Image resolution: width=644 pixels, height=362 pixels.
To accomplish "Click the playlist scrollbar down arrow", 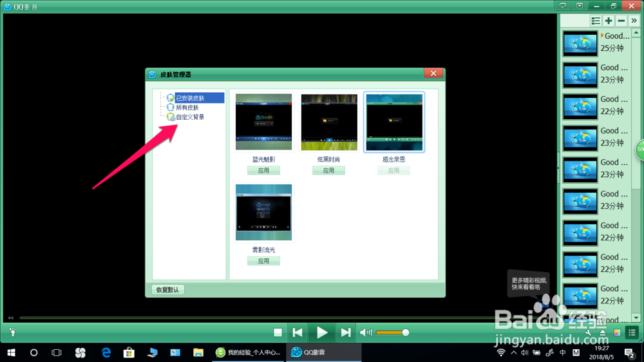I will point(636,318).
